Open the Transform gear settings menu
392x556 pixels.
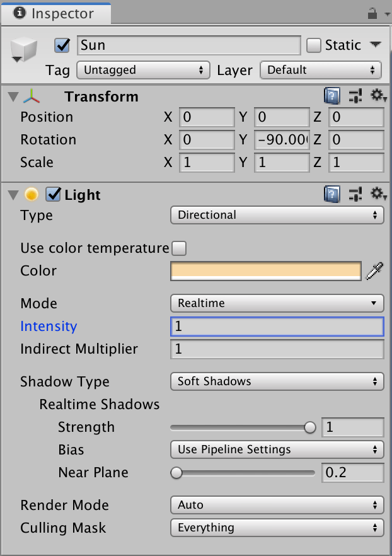point(378,96)
